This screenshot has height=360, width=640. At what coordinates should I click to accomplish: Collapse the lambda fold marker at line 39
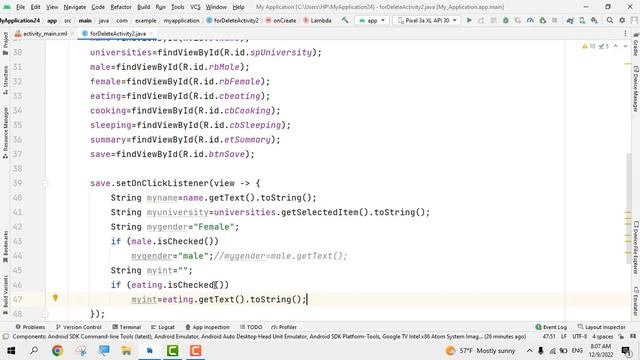(x=45, y=183)
